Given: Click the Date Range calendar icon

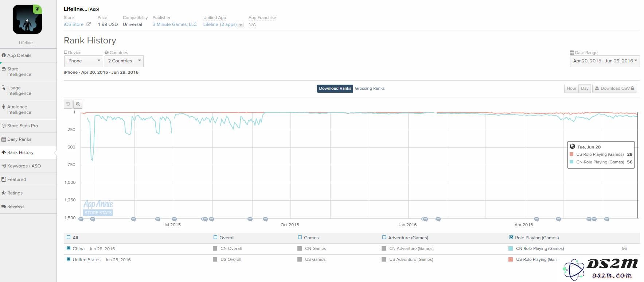Looking at the screenshot, I should coord(572,53).
